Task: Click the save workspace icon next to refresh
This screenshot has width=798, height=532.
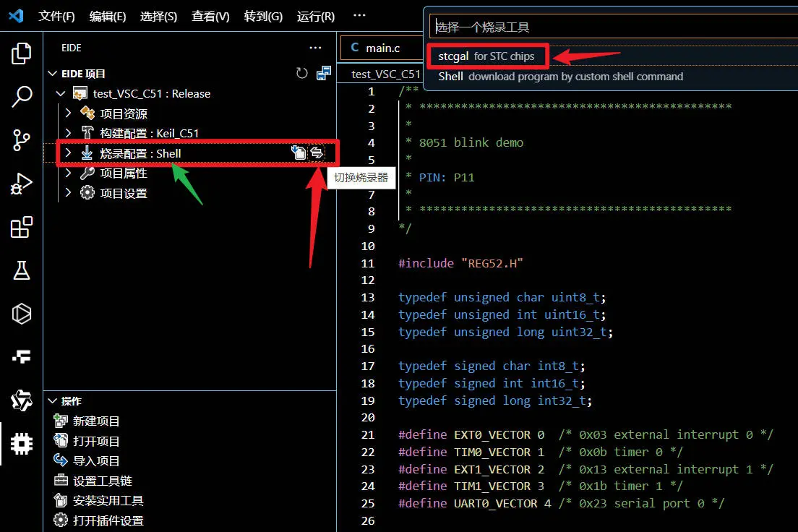Action: point(324,73)
